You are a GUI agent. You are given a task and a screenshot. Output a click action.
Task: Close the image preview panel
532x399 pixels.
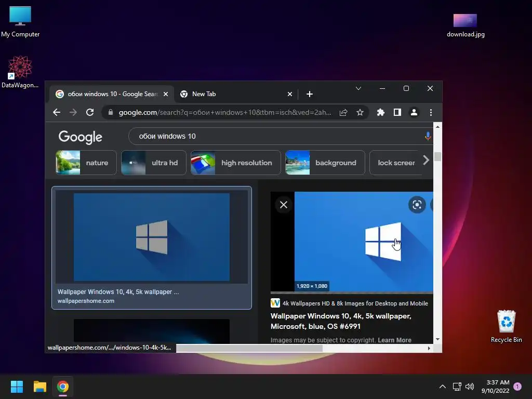(284, 205)
